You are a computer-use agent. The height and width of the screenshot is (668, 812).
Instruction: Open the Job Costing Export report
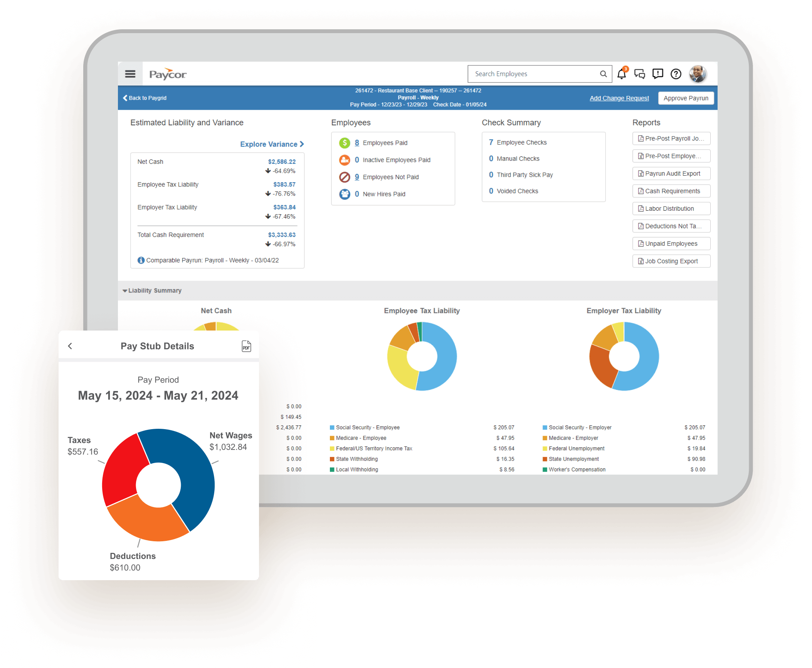671,261
